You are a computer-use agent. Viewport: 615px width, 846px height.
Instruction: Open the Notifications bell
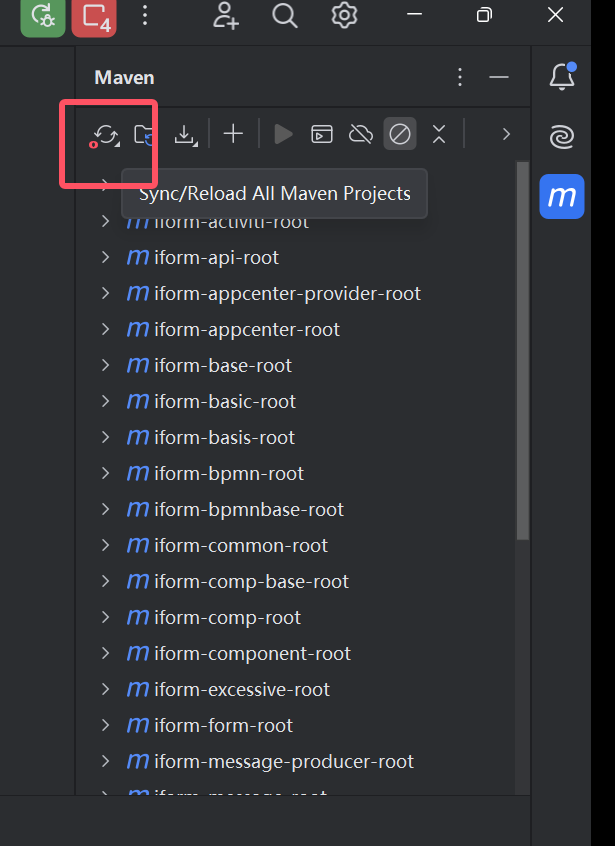pyautogui.click(x=562, y=78)
